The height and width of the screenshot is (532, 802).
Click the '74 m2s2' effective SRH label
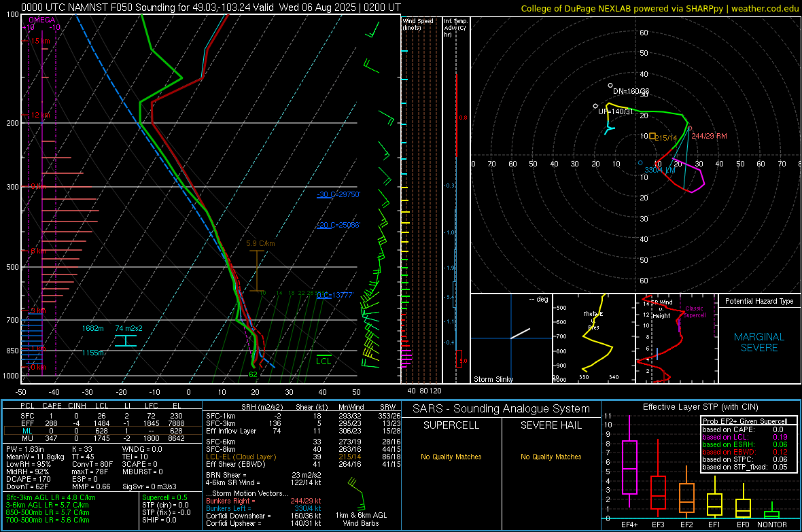point(129,328)
